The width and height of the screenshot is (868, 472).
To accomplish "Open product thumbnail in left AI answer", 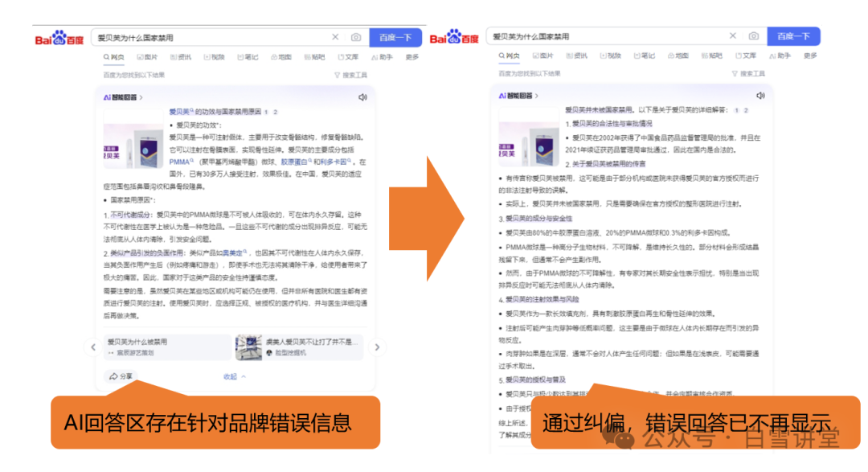I will (x=133, y=138).
